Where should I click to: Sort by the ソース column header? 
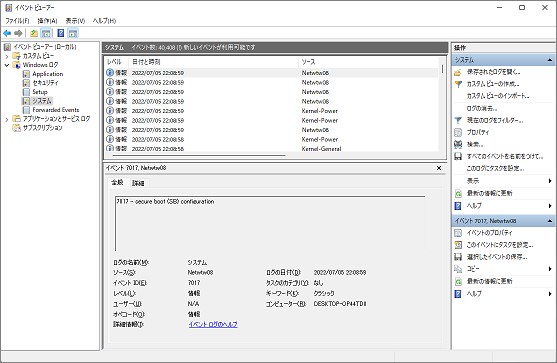[x=308, y=62]
